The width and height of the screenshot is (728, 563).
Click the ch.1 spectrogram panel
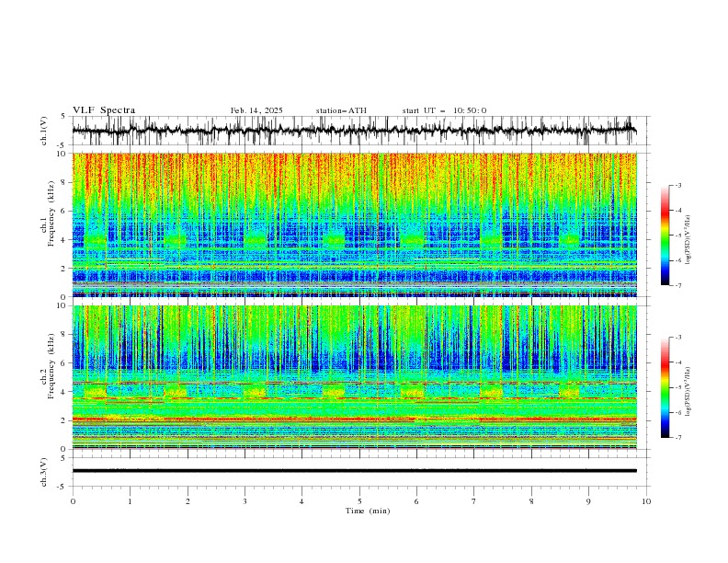354,224
